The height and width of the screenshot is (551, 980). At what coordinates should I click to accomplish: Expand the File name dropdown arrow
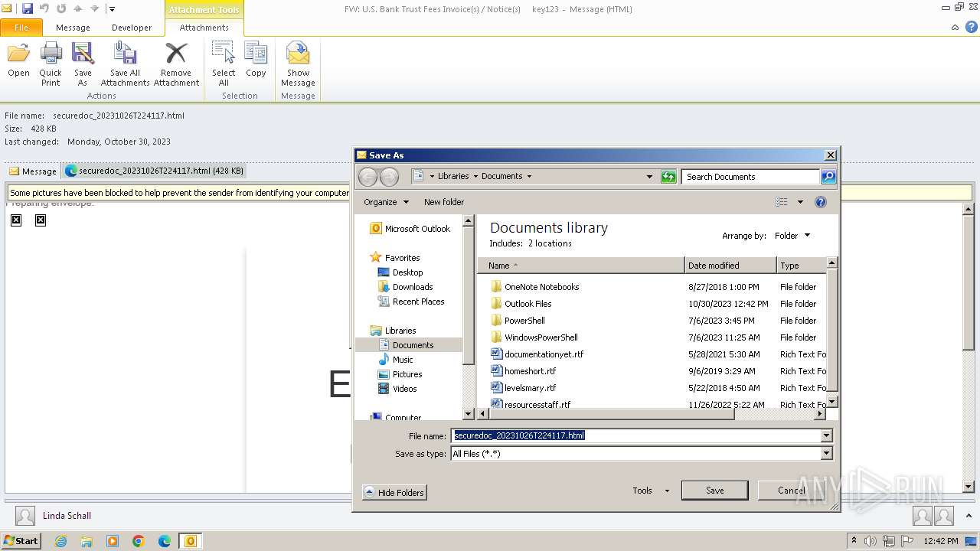point(826,435)
